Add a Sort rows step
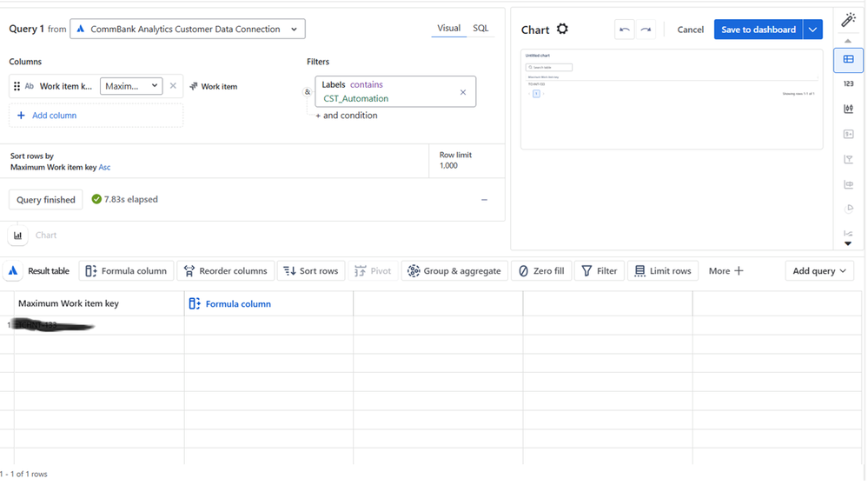The width and height of the screenshot is (868, 485). coord(311,270)
